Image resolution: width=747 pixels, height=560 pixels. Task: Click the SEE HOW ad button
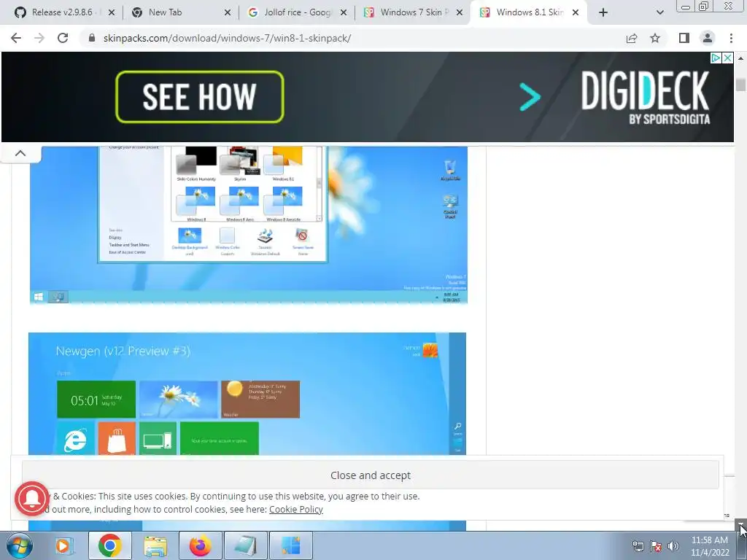(x=200, y=97)
